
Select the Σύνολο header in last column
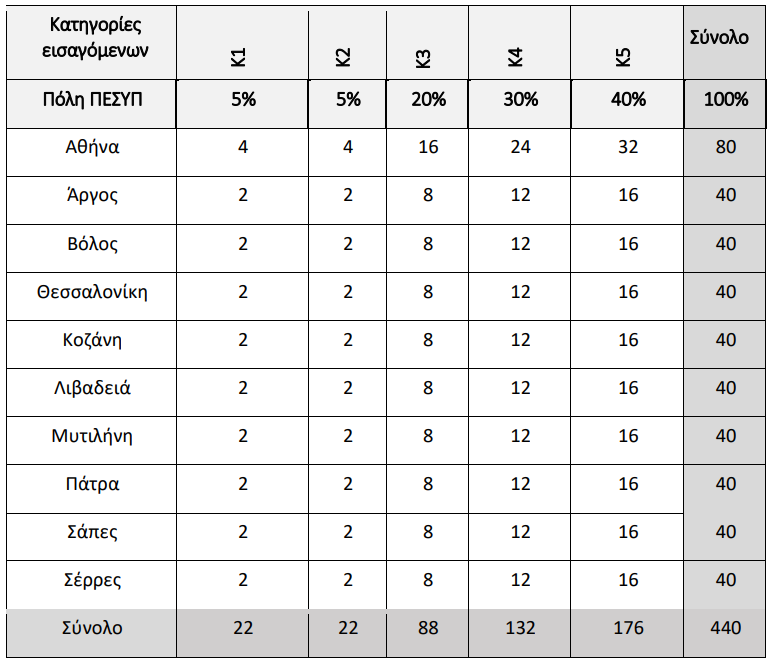click(x=719, y=37)
